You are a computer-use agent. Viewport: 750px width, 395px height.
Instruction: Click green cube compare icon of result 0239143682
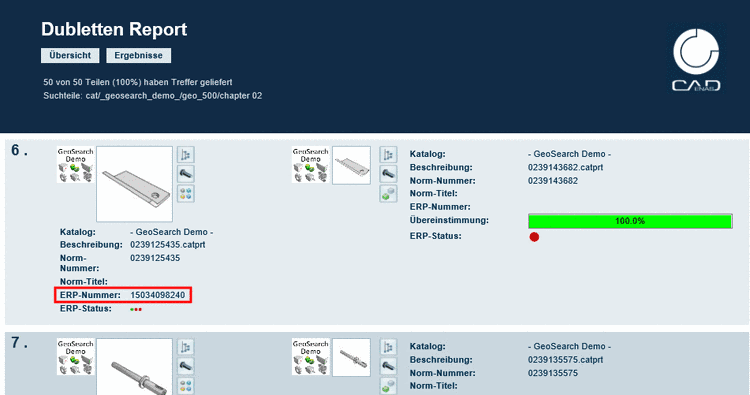tap(388, 194)
